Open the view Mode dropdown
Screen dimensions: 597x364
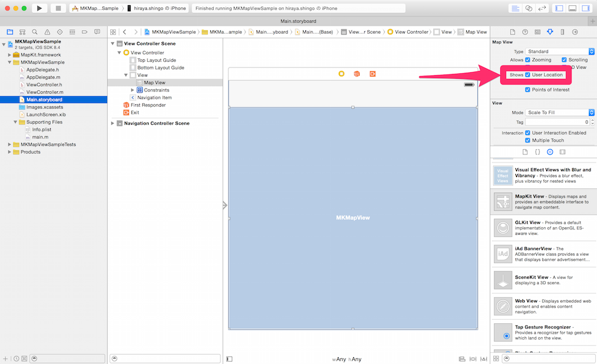point(560,112)
